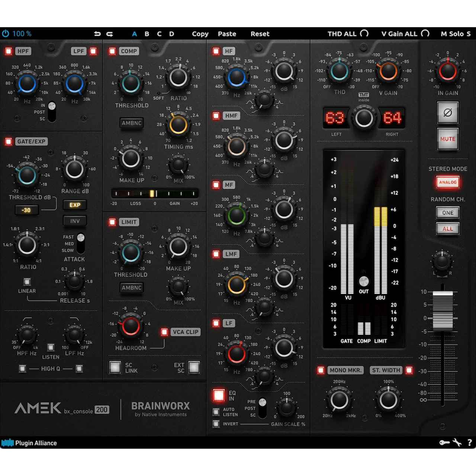Toggle the VCA CLIP switch
This screenshot has width=476, height=476.
(164, 332)
